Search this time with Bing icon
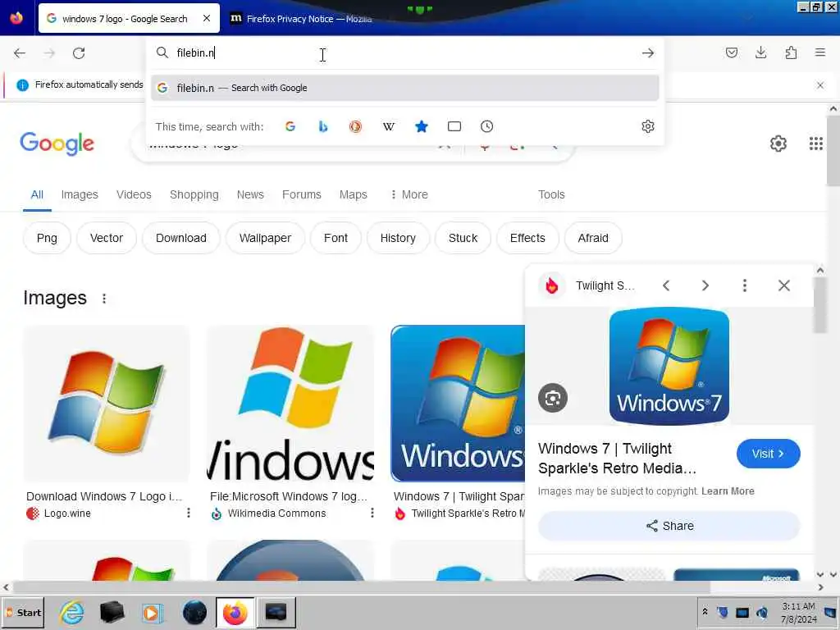The height and width of the screenshot is (630, 840). click(x=323, y=126)
